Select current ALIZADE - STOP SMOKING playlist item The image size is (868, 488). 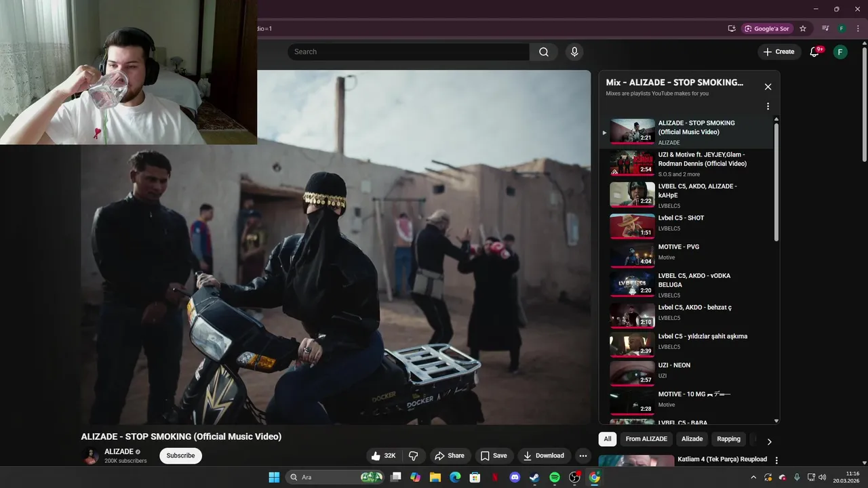[686, 132]
